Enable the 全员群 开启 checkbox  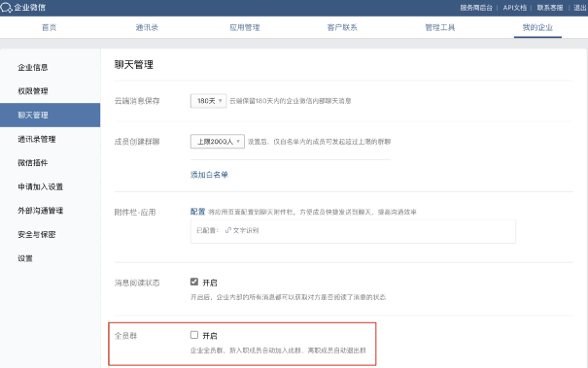coord(193,335)
